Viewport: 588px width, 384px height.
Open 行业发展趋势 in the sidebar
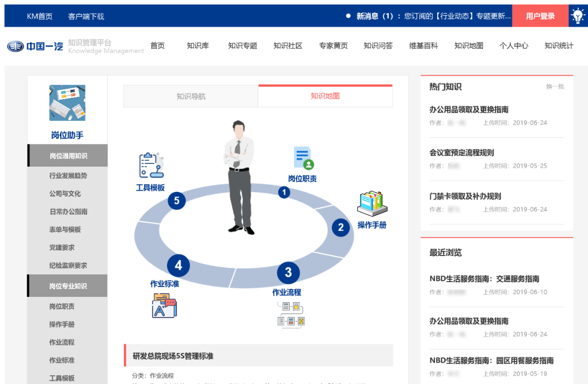(68, 175)
